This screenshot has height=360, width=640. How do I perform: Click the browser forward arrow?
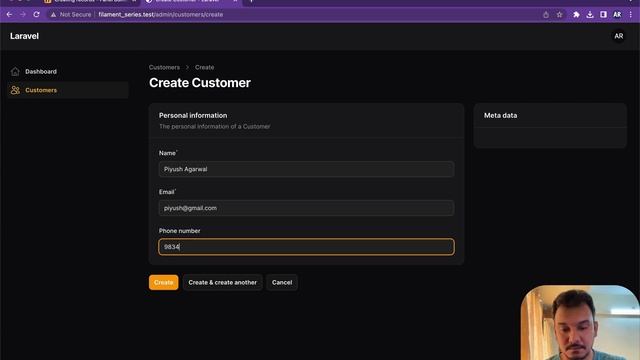point(23,14)
